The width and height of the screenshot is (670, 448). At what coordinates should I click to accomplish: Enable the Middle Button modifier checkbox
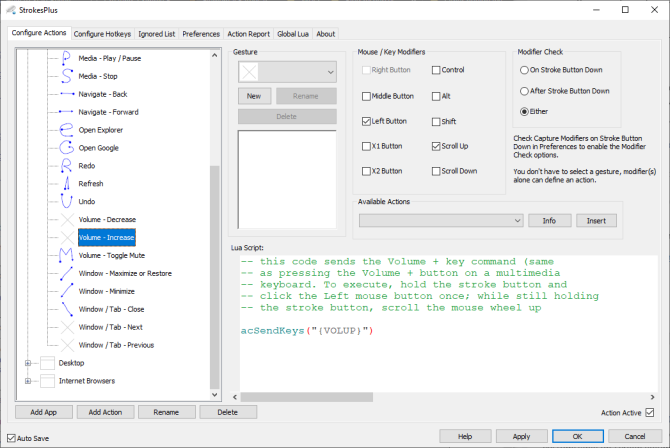point(367,96)
